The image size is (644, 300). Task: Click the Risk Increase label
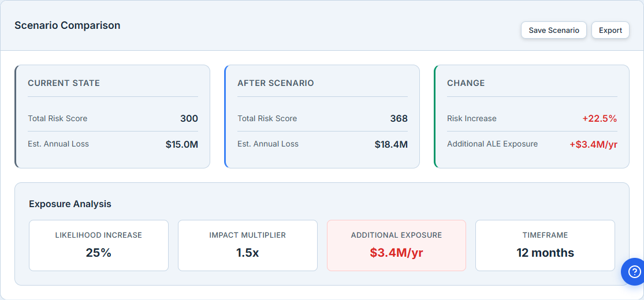(471, 119)
